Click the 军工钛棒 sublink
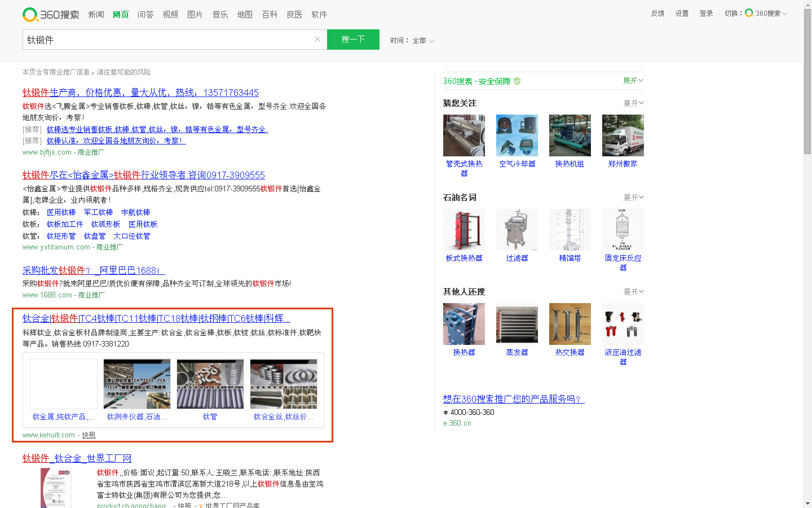 coord(98,212)
